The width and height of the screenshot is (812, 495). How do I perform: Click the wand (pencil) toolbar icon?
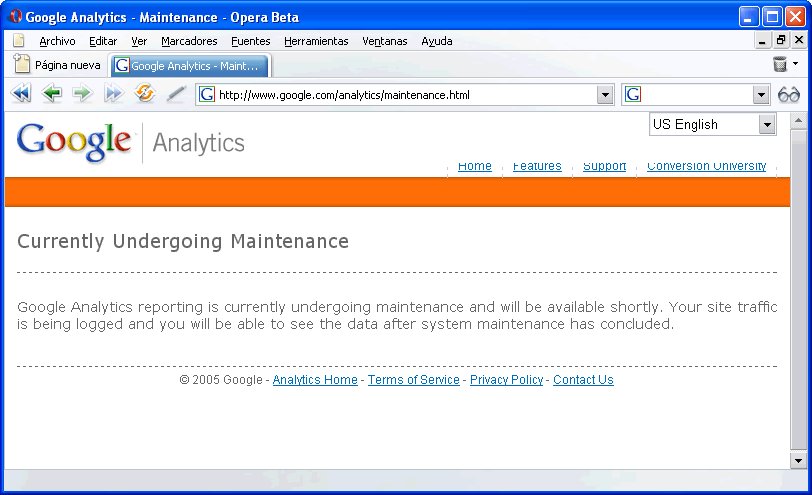(x=176, y=94)
